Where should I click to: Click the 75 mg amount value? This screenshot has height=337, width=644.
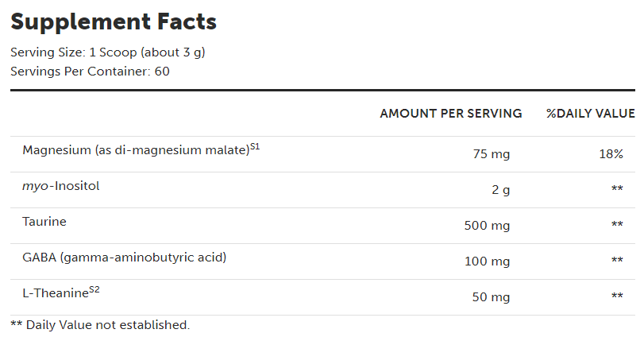(491, 154)
